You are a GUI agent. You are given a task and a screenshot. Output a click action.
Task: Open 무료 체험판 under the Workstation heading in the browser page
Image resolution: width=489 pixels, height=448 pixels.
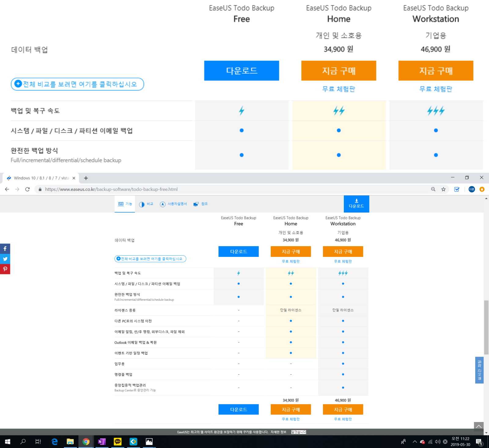343,261
